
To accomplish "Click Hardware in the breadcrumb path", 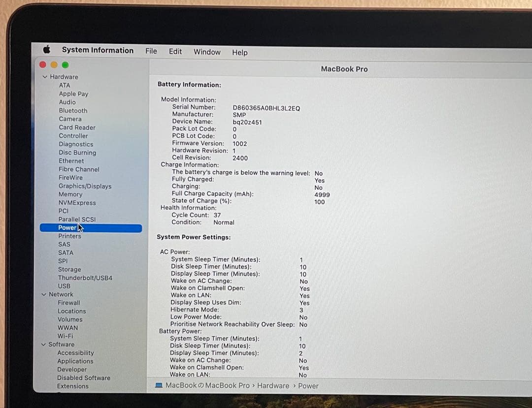I will tap(273, 386).
